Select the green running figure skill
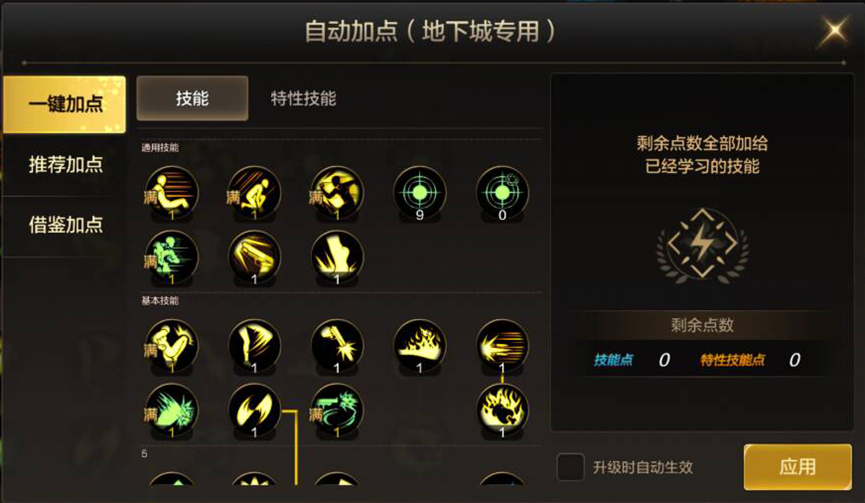The height and width of the screenshot is (503, 865). coord(171,258)
